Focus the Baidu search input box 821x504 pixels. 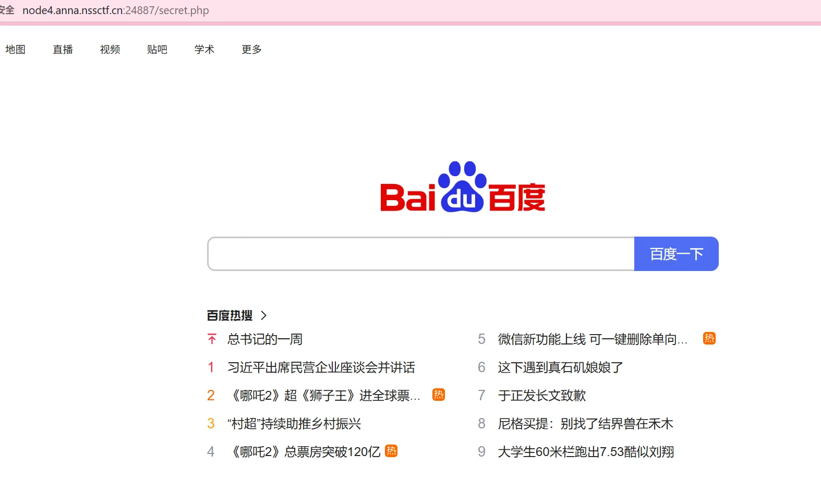(x=420, y=254)
